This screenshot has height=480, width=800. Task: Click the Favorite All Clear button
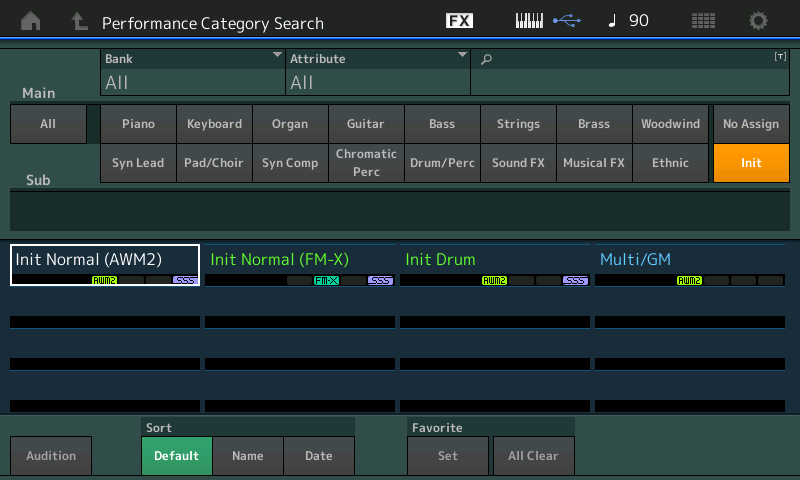pos(533,456)
